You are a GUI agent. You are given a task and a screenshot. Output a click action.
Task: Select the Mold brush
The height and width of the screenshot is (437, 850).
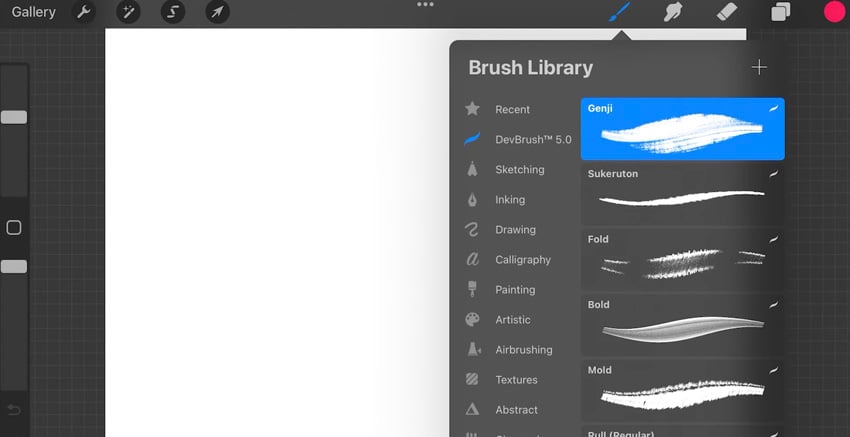tap(682, 391)
